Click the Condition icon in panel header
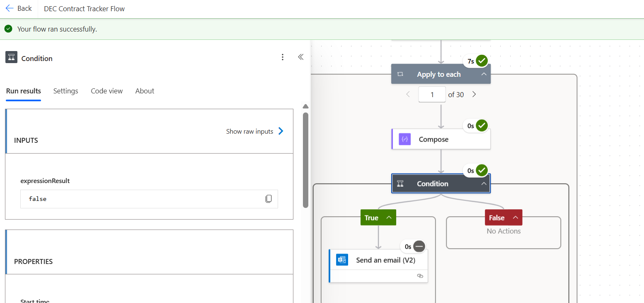 pos(11,57)
